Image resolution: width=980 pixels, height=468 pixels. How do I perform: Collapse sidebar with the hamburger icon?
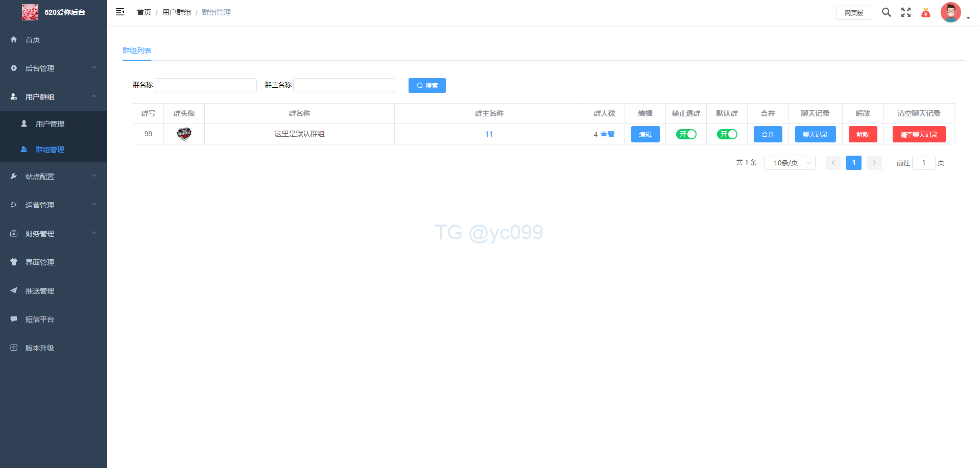(120, 12)
